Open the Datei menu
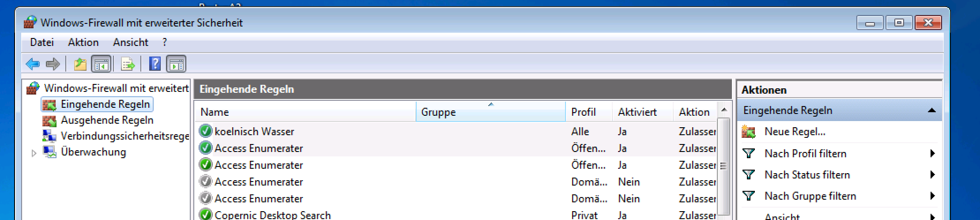This screenshot has width=980, height=220. pos(42,42)
